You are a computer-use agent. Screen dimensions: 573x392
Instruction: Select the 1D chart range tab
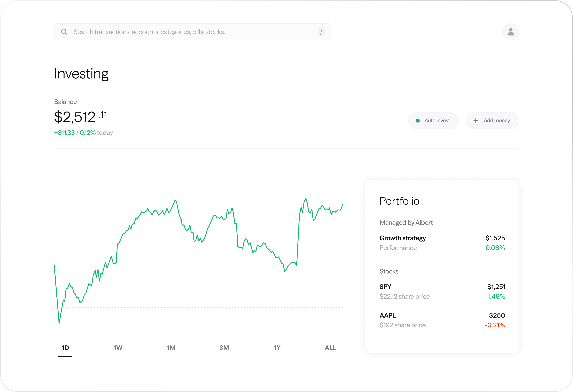65,348
